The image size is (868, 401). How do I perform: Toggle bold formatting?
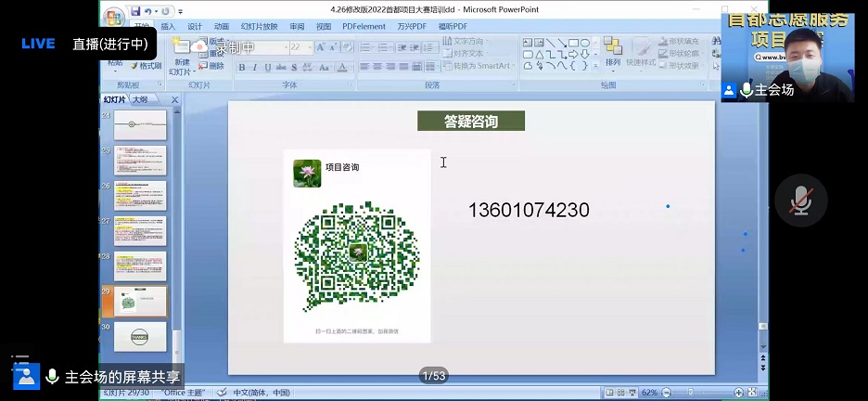241,67
